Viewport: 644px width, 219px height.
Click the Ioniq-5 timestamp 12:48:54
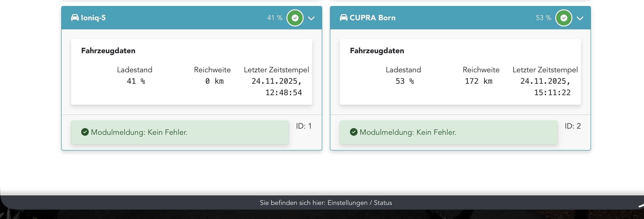pyautogui.click(x=284, y=93)
